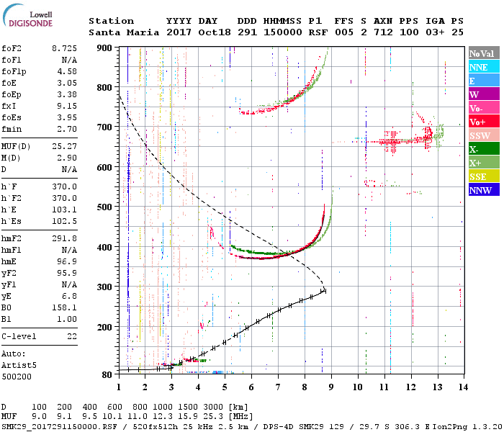Click the foF1 N/A value
The height and width of the screenshot is (432, 504).
pyautogui.click(x=69, y=60)
